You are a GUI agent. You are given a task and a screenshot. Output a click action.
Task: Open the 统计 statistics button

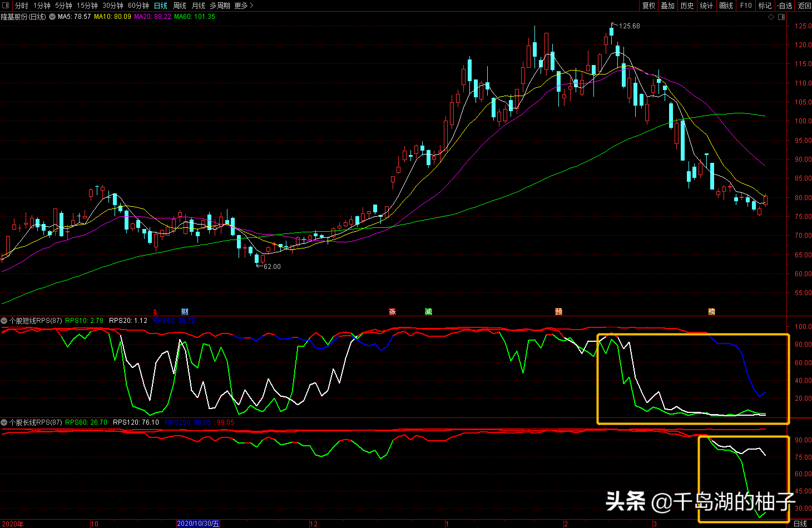point(706,6)
